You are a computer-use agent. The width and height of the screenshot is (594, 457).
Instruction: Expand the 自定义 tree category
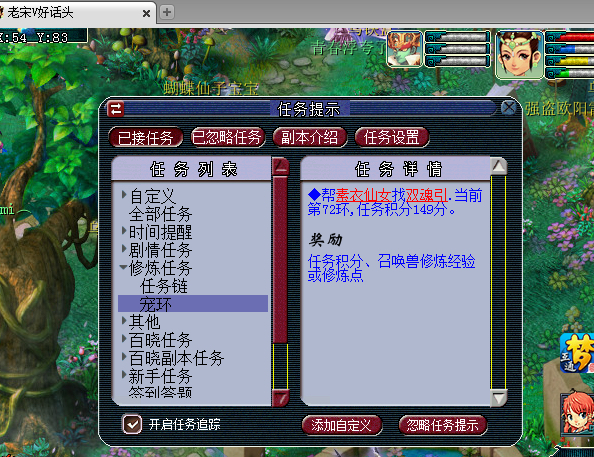(x=124, y=195)
